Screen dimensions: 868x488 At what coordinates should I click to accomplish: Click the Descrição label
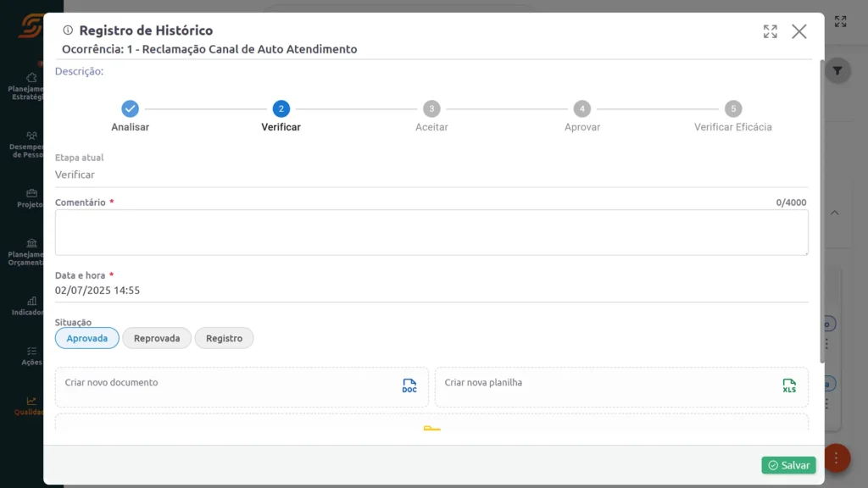[79, 71]
